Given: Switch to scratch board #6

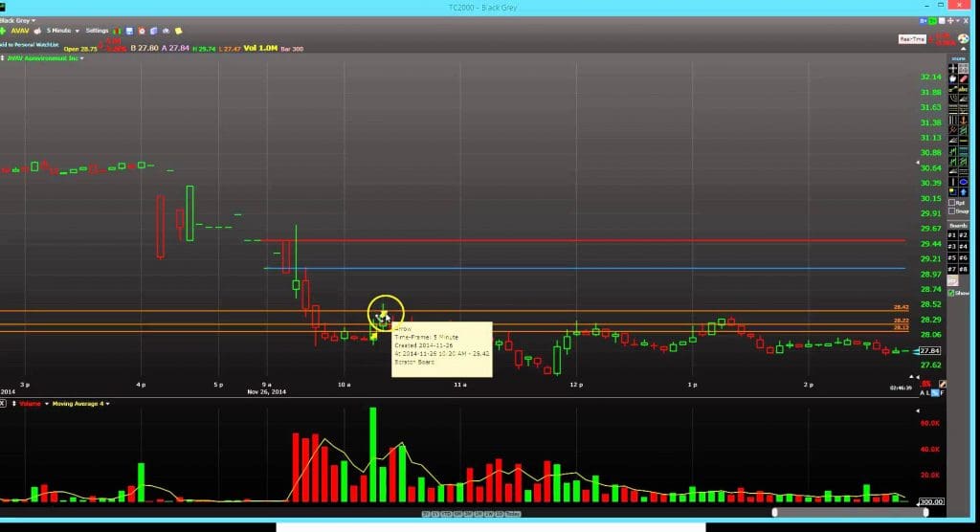Looking at the screenshot, I should (x=963, y=258).
